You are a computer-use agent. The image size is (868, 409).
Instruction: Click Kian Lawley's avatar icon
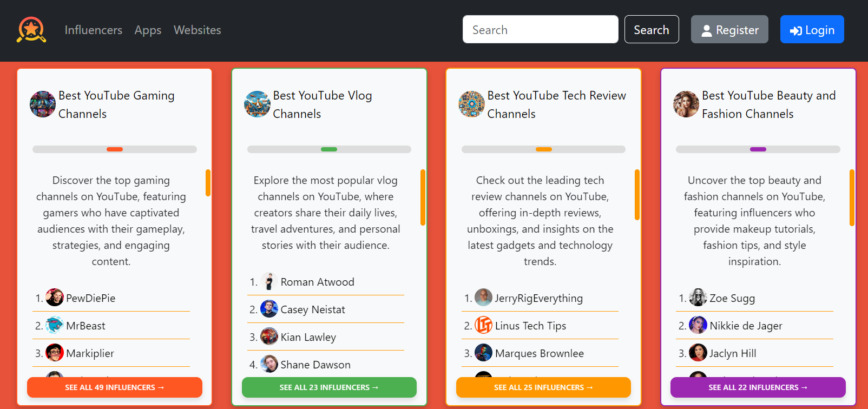269,337
